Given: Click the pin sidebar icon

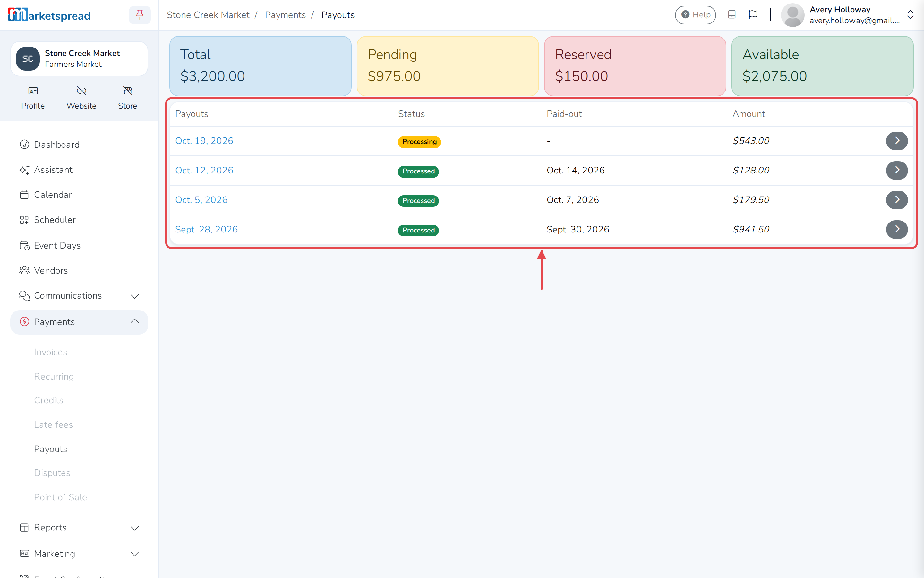Looking at the screenshot, I should 140,15.
